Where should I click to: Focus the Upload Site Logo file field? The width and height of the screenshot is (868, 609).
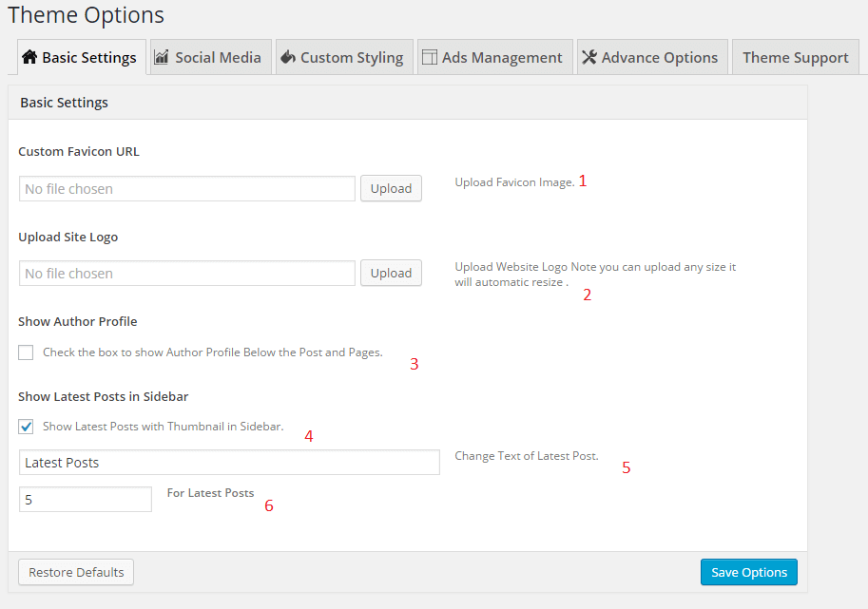coord(186,274)
